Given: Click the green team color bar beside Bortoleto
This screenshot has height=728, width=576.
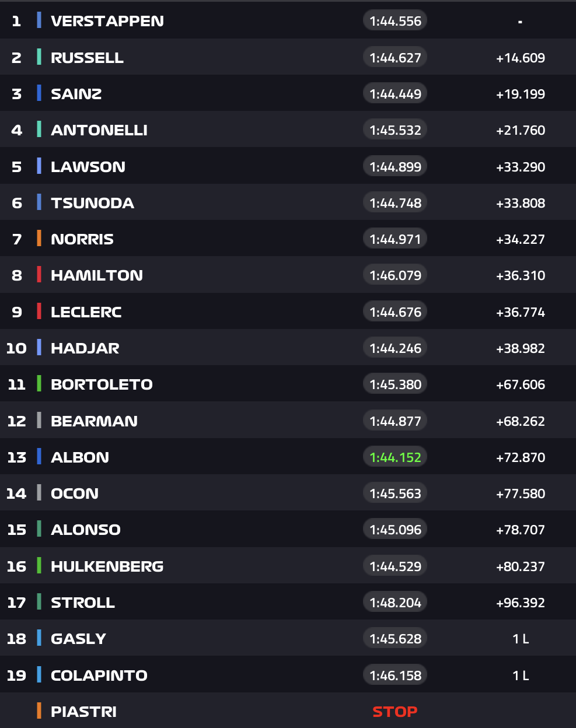Looking at the screenshot, I should 39,384.
